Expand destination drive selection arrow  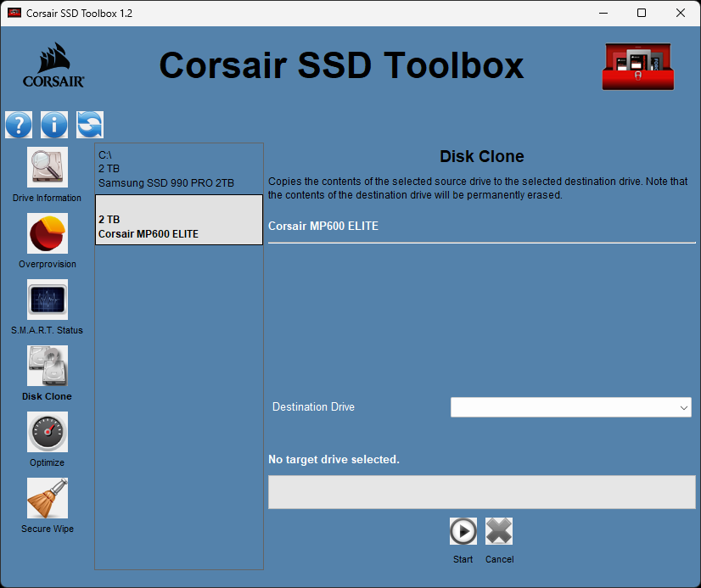pyautogui.click(x=684, y=406)
